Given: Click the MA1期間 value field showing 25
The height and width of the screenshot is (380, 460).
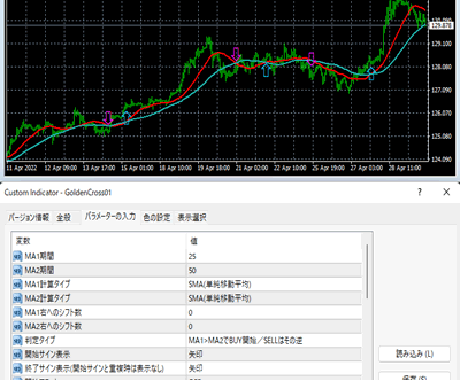Looking at the screenshot, I should 274,256.
